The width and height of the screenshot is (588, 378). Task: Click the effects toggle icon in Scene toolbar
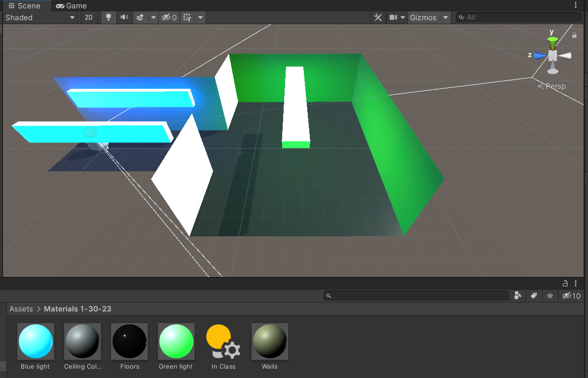(x=140, y=17)
